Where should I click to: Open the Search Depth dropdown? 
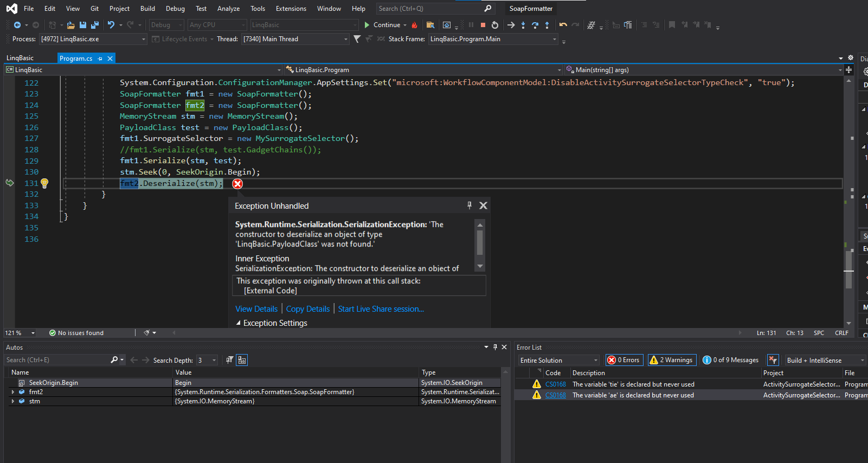pos(207,361)
